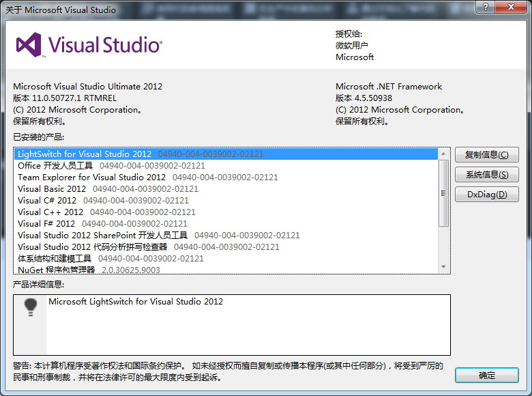This screenshot has height=396, width=532.
Task: Click Microsoft Visual Studio Ultimate 2012 label
Action: coord(87,87)
